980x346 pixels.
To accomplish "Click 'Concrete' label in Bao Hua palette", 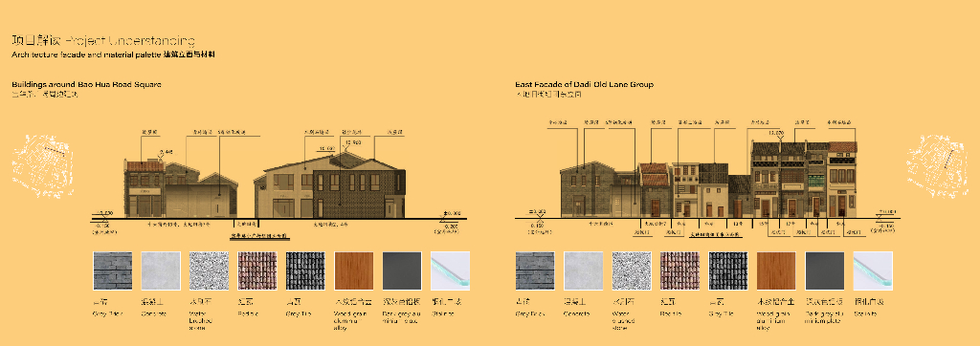I will 154,314.
